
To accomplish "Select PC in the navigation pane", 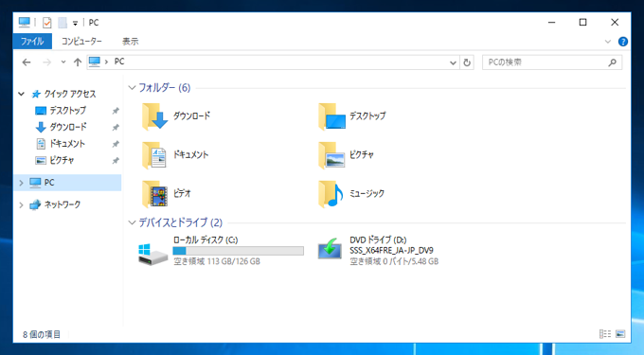I will coord(68,183).
